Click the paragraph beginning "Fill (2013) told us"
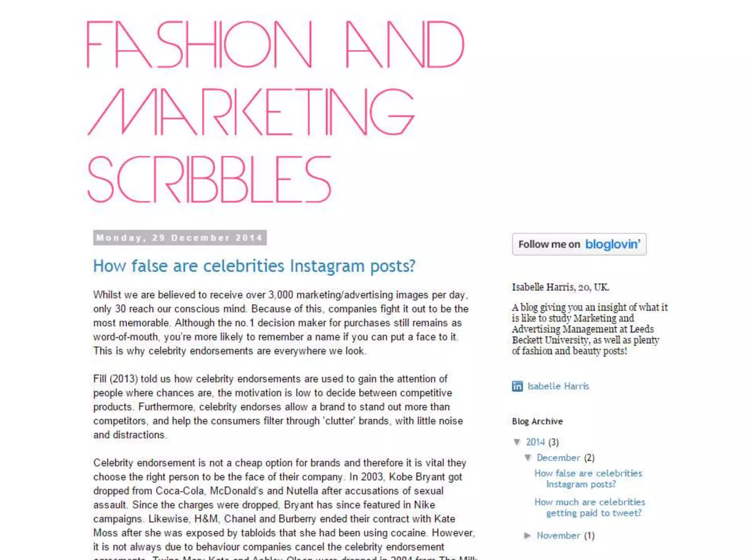The image size is (747, 560). pyautogui.click(x=278, y=407)
